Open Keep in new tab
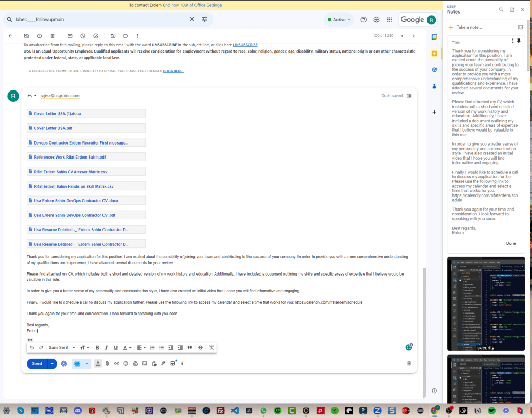Image resolution: width=532 pixels, height=418 pixels. [512, 10]
